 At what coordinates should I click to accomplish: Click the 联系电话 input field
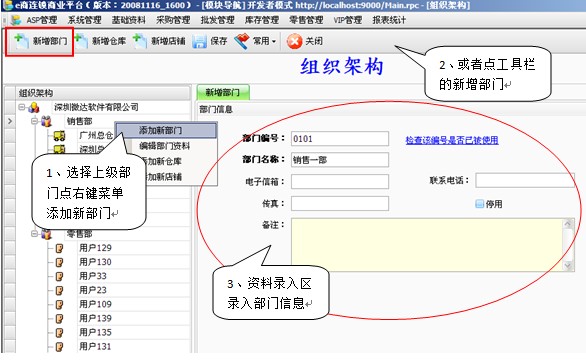click(525, 180)
